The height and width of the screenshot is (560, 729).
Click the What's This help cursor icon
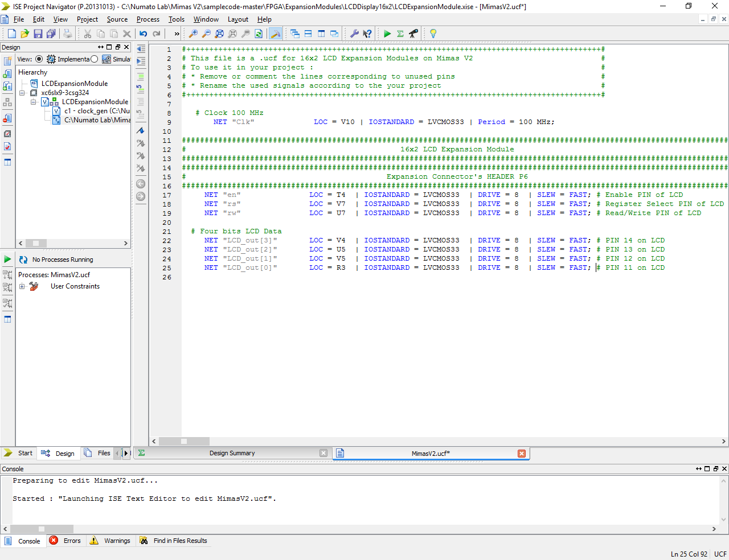click(367, 34)
